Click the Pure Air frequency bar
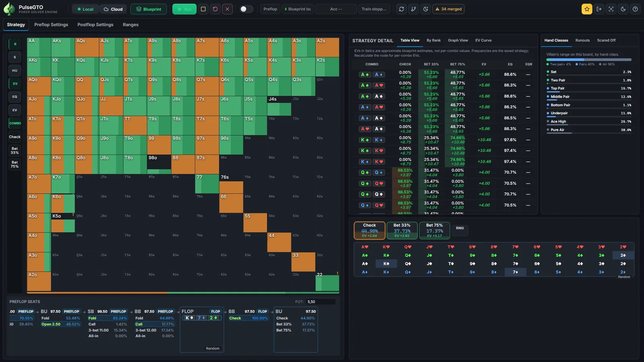 [588, 133]
